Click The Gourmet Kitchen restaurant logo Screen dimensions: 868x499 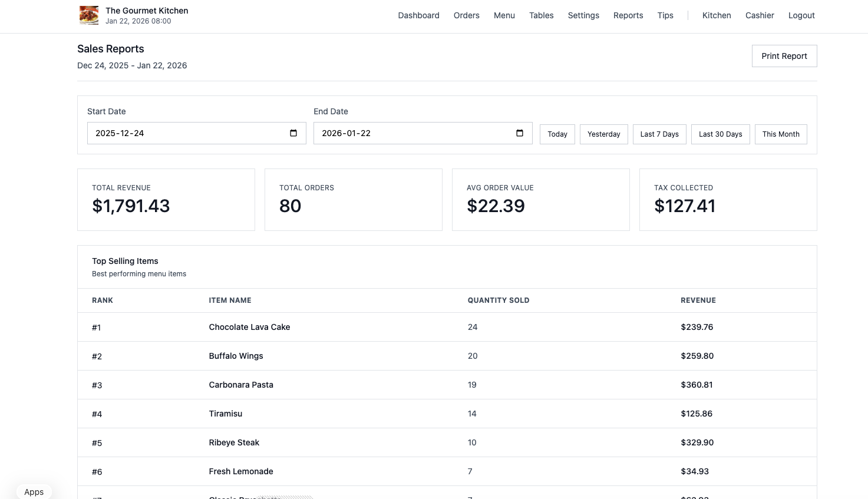pos(89,15)
